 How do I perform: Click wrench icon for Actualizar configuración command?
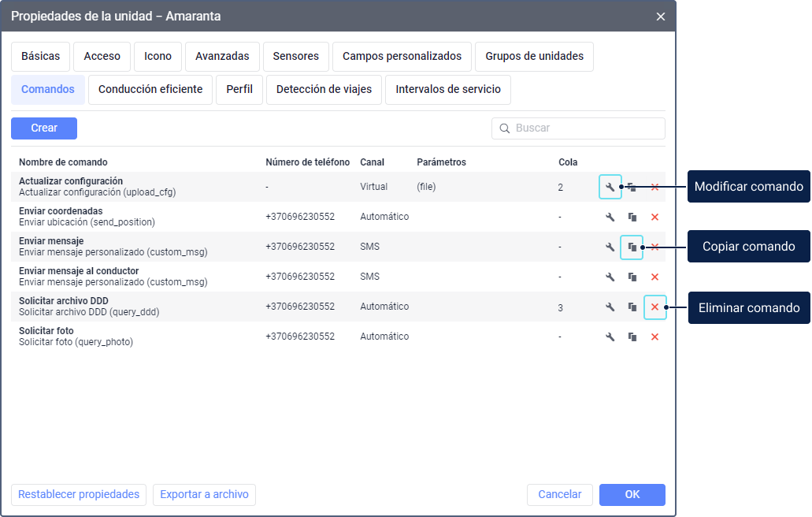point(610,187)
